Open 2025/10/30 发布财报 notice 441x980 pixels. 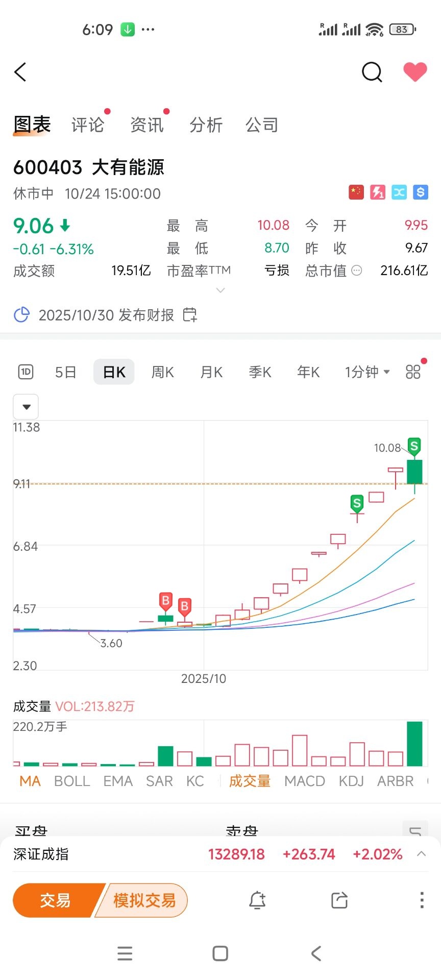point(106,315)
